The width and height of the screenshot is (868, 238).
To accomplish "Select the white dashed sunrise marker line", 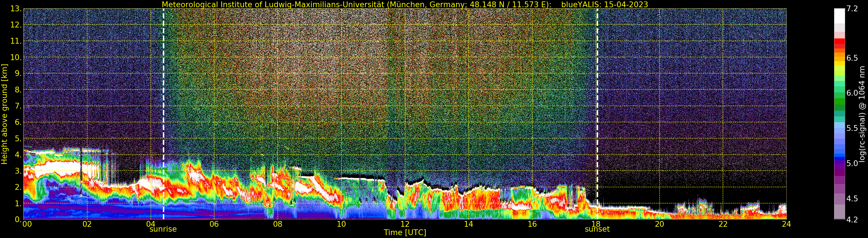I will pyautogui.click(x=163, y=114).
